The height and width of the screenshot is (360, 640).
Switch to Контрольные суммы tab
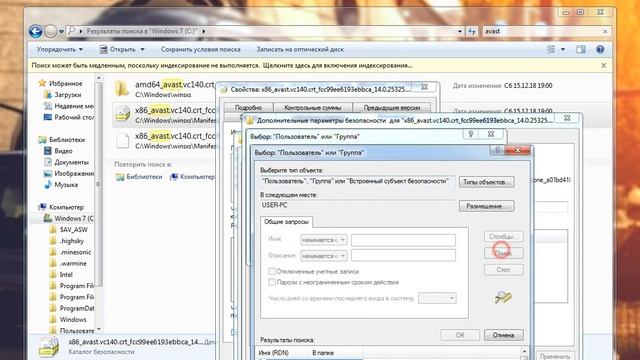[x=312, y=108]
